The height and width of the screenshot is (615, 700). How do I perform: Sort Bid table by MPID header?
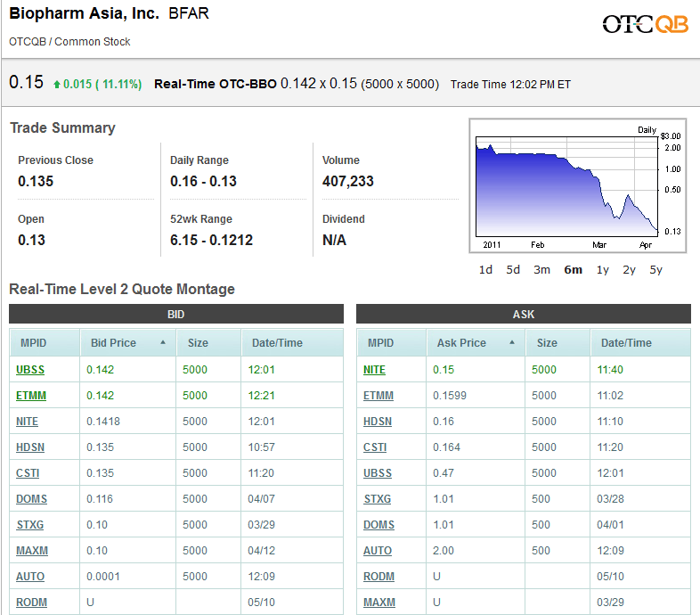[x=33, y=343]
